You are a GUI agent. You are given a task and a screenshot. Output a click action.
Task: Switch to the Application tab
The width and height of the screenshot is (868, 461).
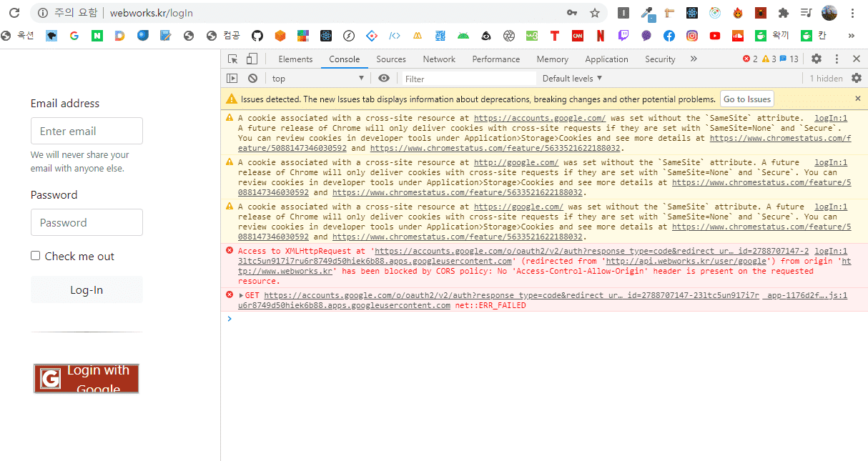pyautogui.click(x=606, y=59)
